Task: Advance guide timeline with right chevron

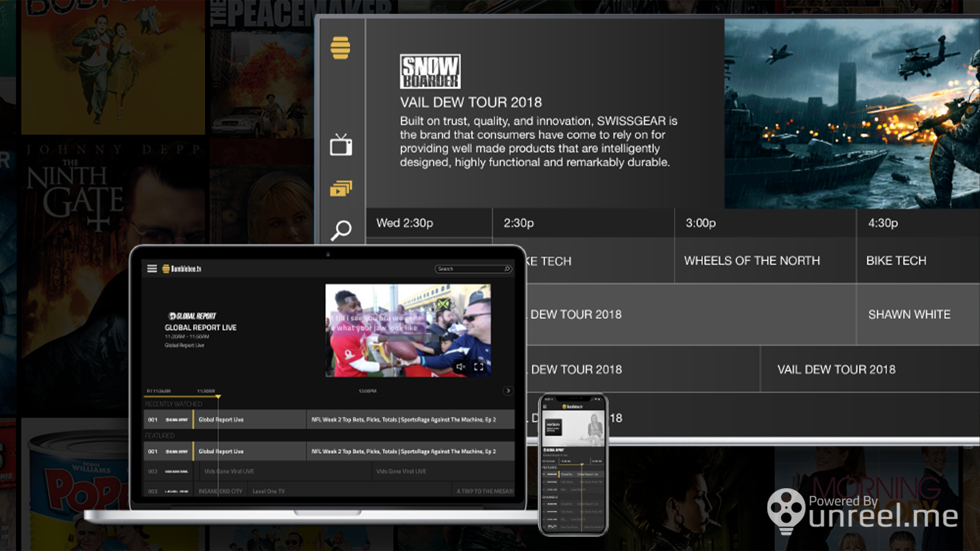Action: click(508, 391)
